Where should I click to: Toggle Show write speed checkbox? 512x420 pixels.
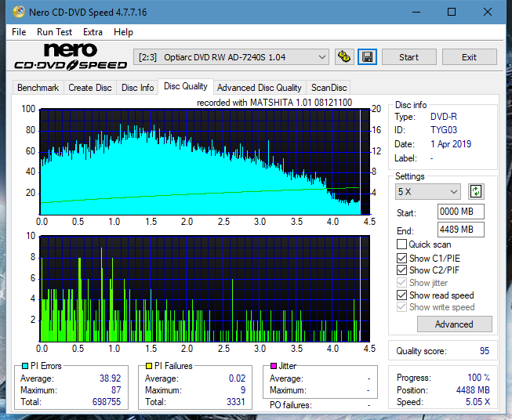401,307
